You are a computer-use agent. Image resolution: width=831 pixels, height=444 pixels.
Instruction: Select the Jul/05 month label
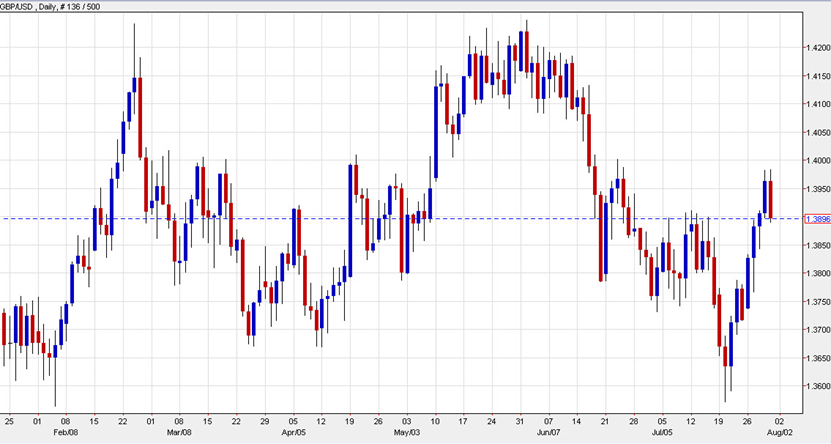coord(662,432)
